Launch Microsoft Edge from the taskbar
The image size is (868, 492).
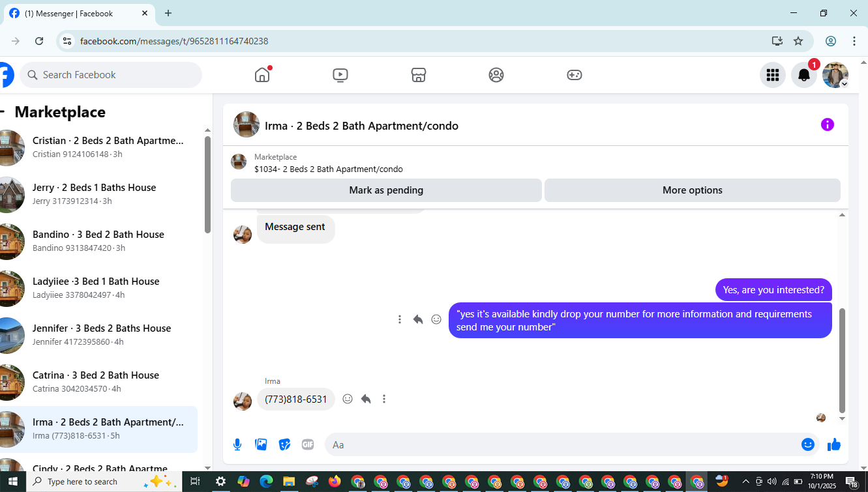click(266, 482)
